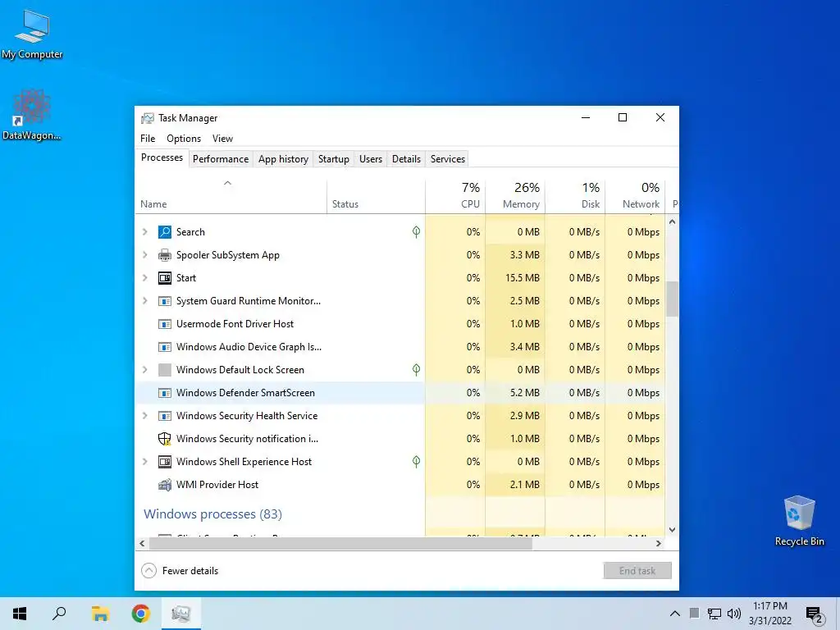Click the Task Manager taskbar icon
840x630 pixels.
coord(181,614)
